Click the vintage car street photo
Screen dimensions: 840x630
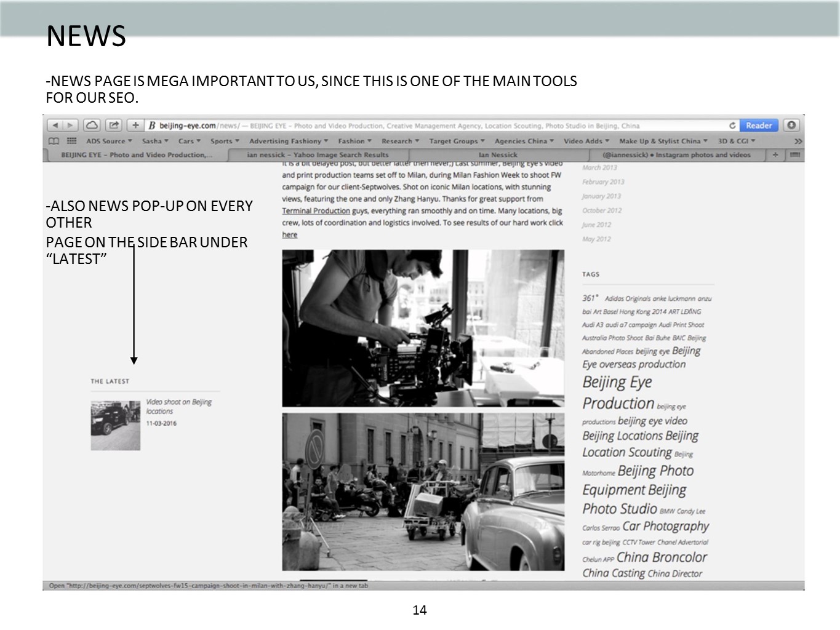point(423,492)
